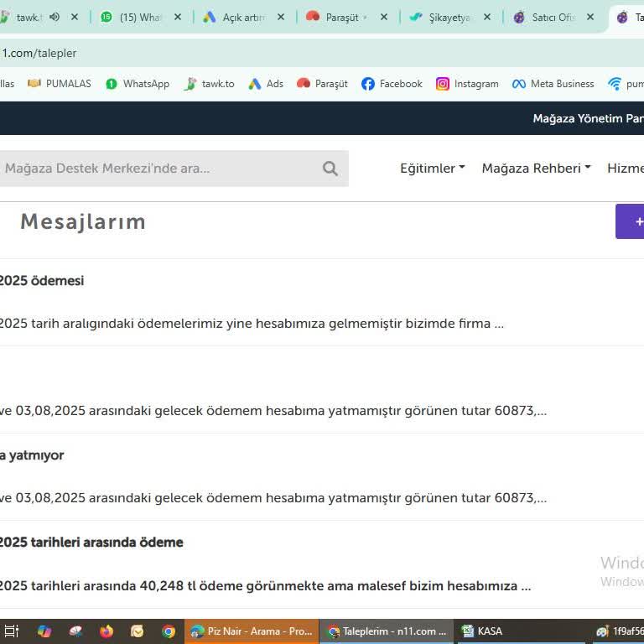
Task: Close the Açık artırma tab
Action: click(281, 18)
